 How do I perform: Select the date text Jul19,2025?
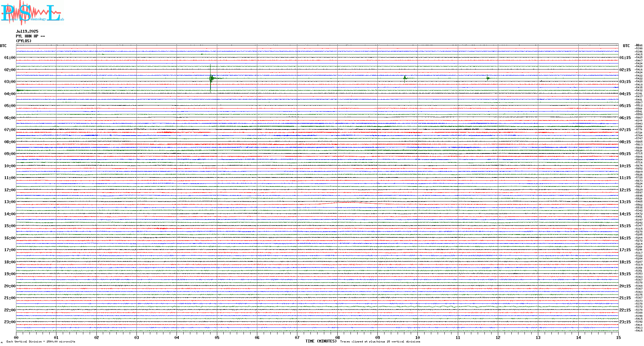(27, 31)
